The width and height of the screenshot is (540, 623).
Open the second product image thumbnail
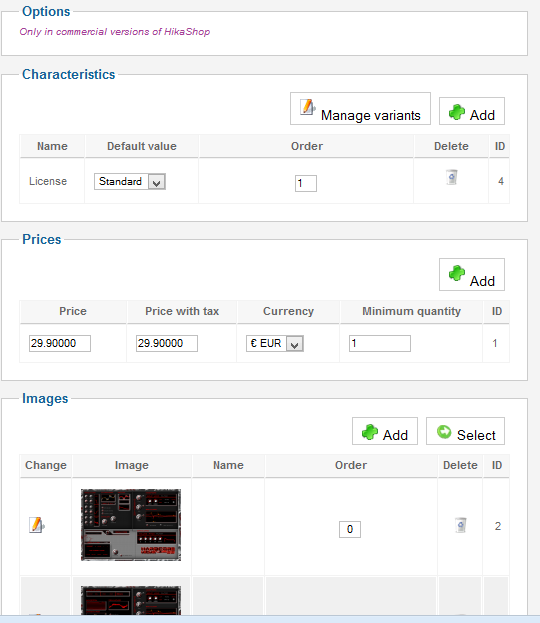[x=131, y=600]
